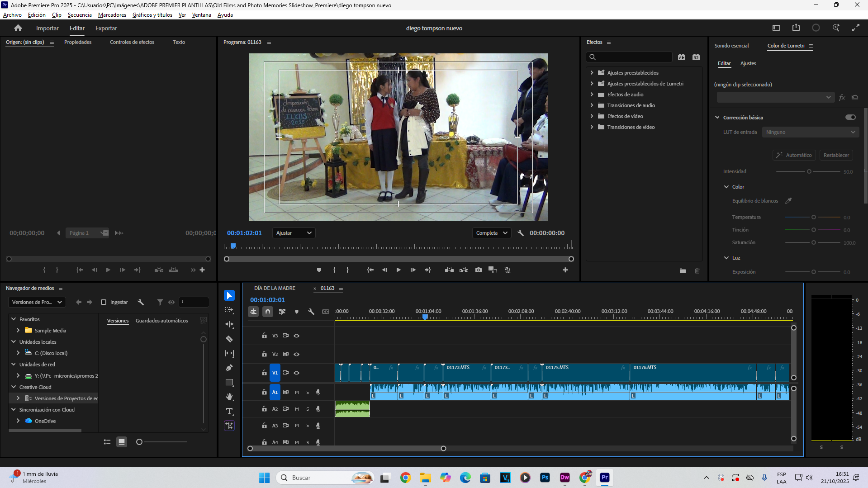The width and height of the screenshot is (868, 488).
Task: Toggle V1 track output eye
Action: [297, 373]
